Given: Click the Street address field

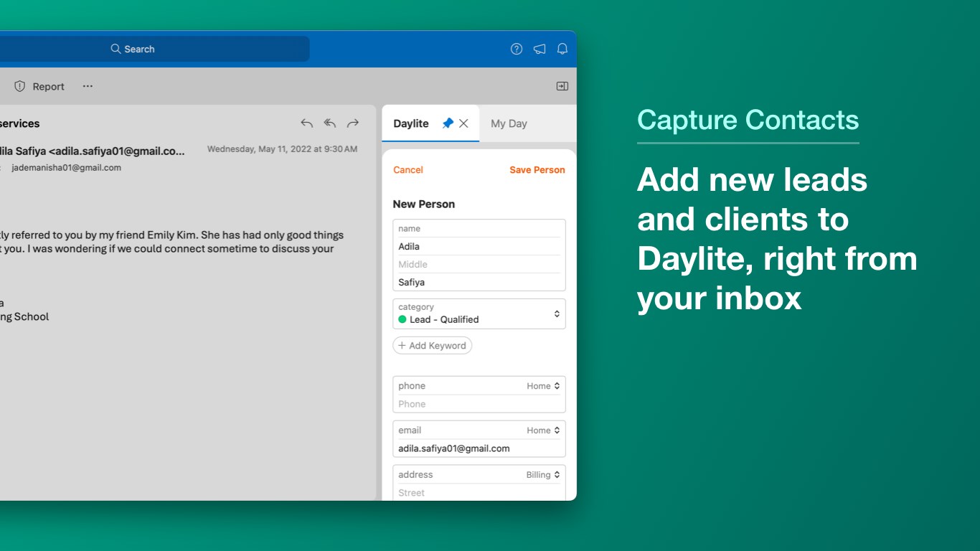Looking at the screenshot, I should coord(479,493).
